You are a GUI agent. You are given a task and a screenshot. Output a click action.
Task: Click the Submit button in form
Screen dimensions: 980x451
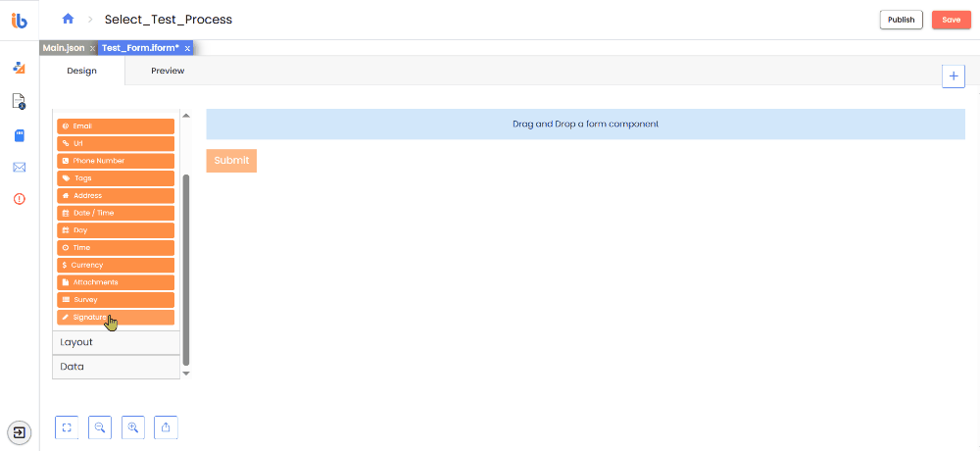[231, 160]
